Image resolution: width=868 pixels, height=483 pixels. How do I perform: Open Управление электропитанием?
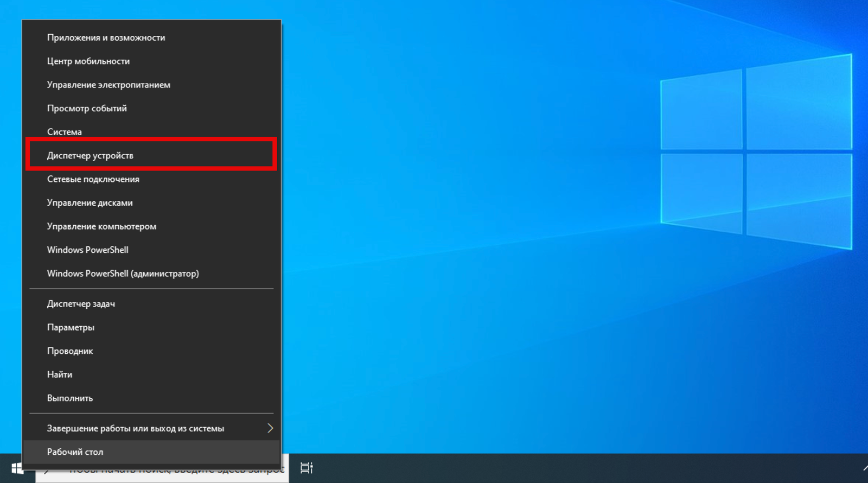coord(151,85)
